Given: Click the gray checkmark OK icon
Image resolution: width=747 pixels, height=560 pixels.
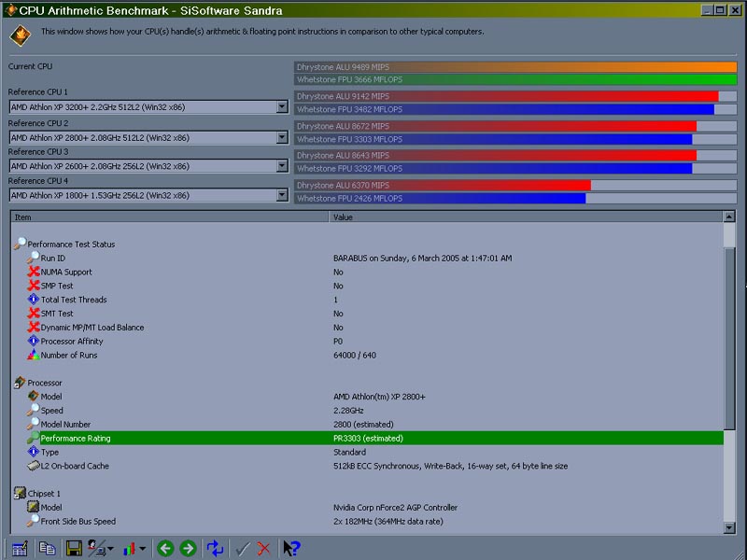Looking at the screenshot, I should tap(243, 549).
